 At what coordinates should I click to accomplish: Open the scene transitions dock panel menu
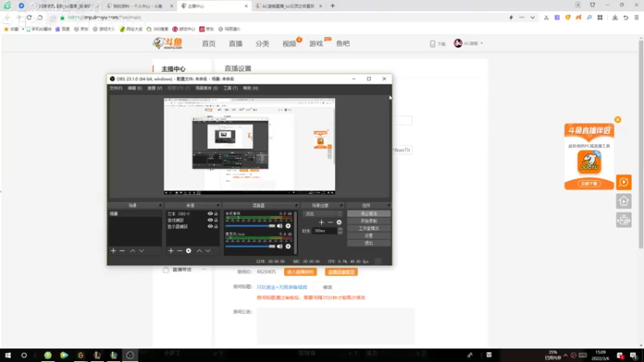341,205
